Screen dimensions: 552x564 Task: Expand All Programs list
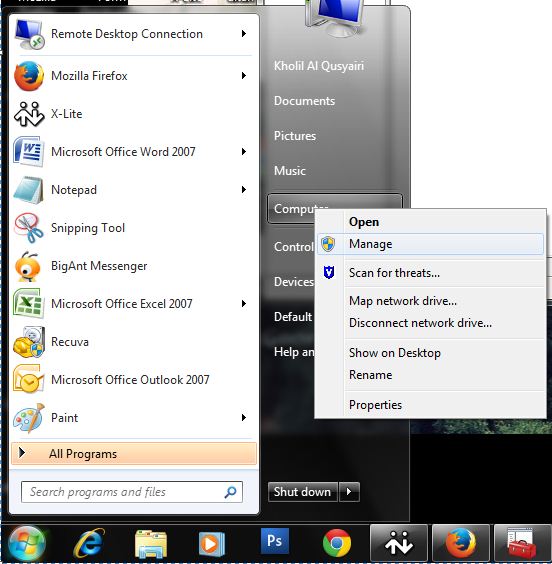click(x=134, y=454)
